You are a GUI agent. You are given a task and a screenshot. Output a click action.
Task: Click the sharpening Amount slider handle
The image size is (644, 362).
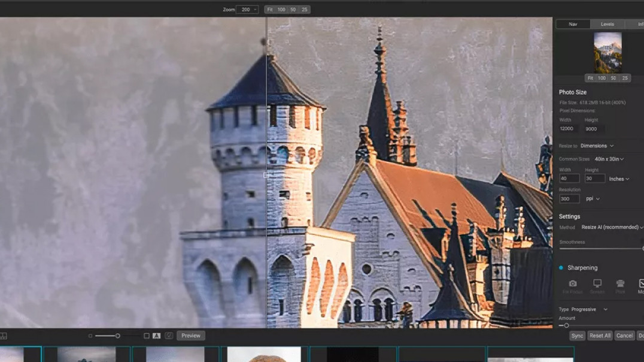point(566,325)
